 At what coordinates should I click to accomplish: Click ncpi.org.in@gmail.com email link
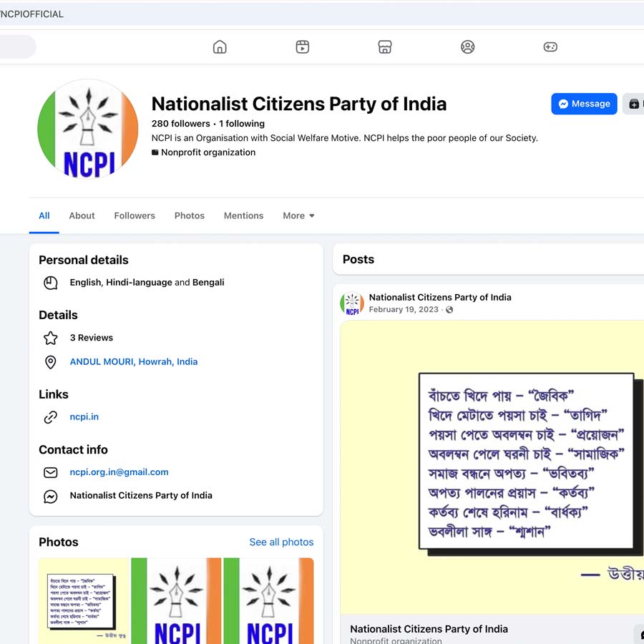[119, 472]
